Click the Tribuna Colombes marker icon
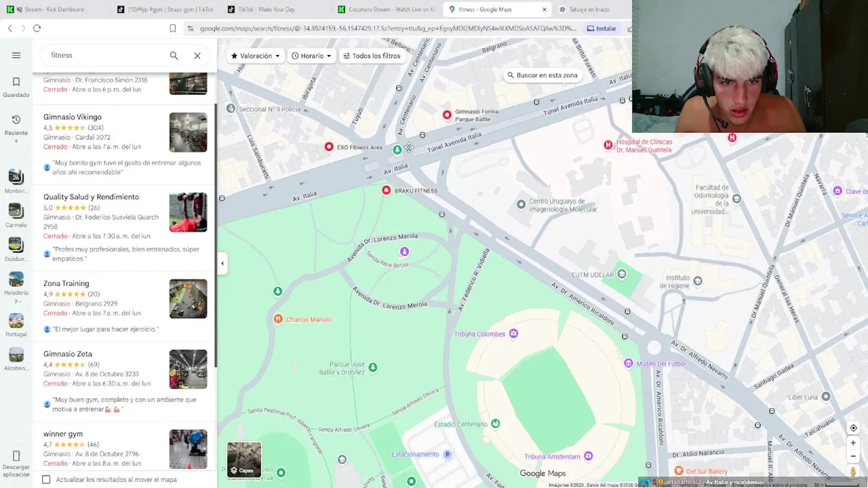This screenshot has height=488, width=868. tap(513, 333)
